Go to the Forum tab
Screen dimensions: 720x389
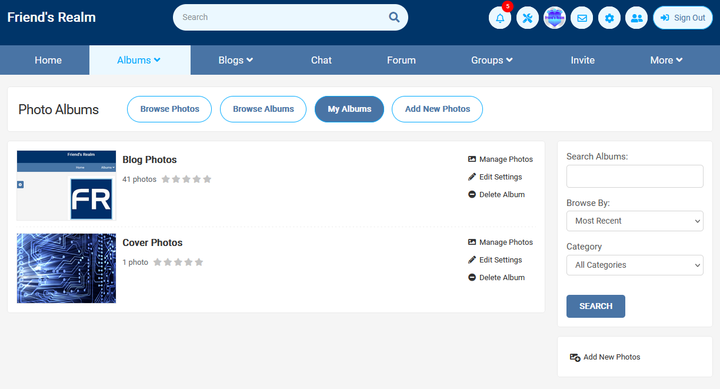pyautogui.click(x=401, y=60)
